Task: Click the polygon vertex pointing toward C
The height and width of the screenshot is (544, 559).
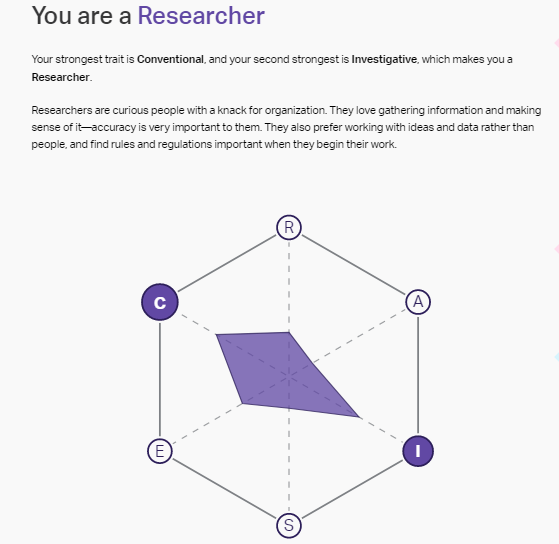Action: [x=217, y=335]
